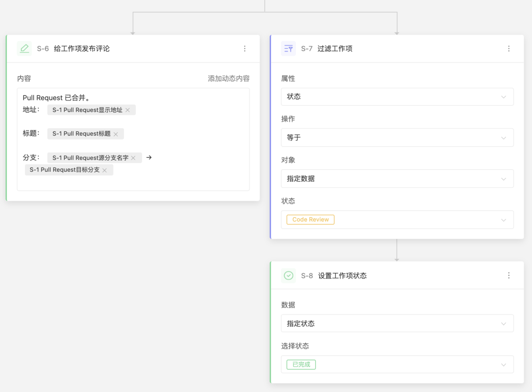Viewport: 532px width, 392px height.
Task: Click the arrow between the branch tags
Action: pos(148,157)
